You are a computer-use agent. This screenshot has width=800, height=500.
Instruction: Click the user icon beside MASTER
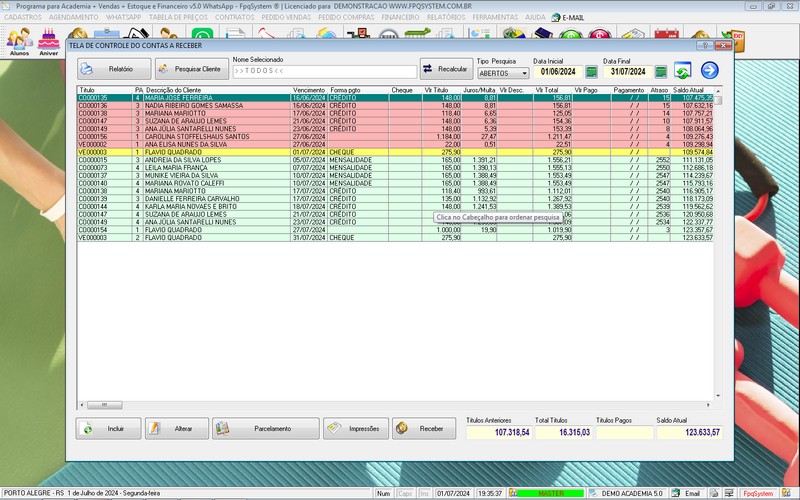513,493
